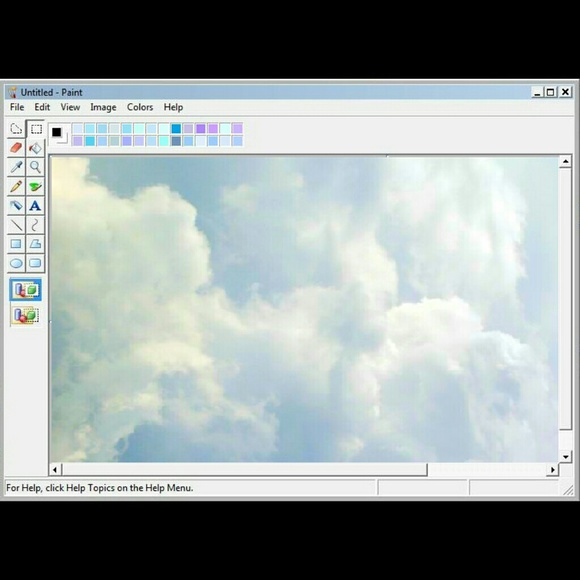The width and height of the screenshot is (580, 580).
Task: Pick the Ellipse shape tool
Action: tap(16, 263)
